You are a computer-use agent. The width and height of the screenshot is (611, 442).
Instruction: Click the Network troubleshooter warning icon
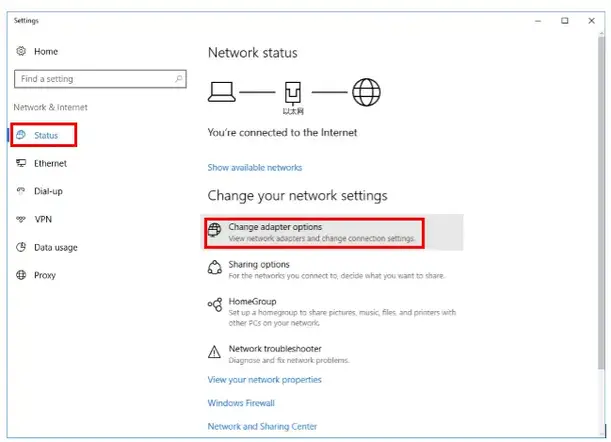point(214,352)
